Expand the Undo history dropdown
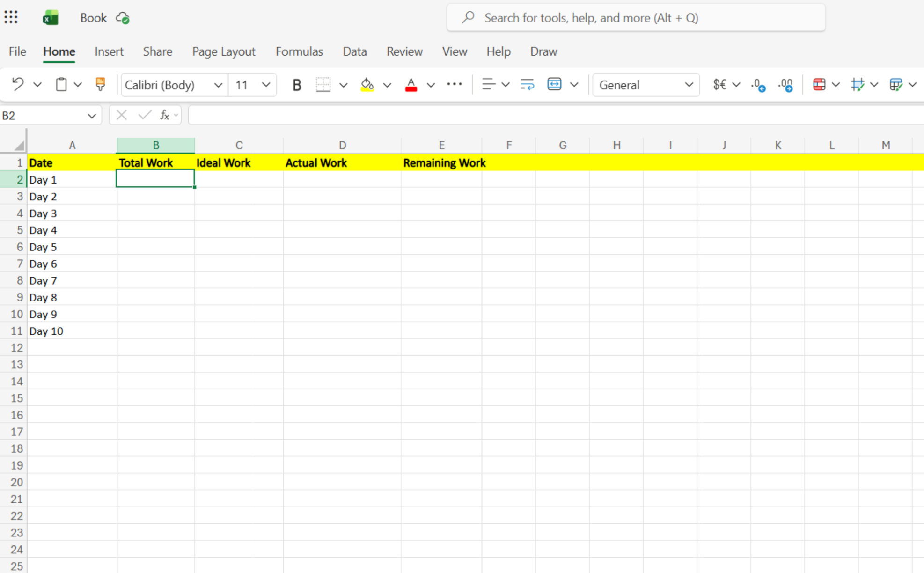Image resolution: width=924 pixels, height=573 pixels. pos(37,85)
